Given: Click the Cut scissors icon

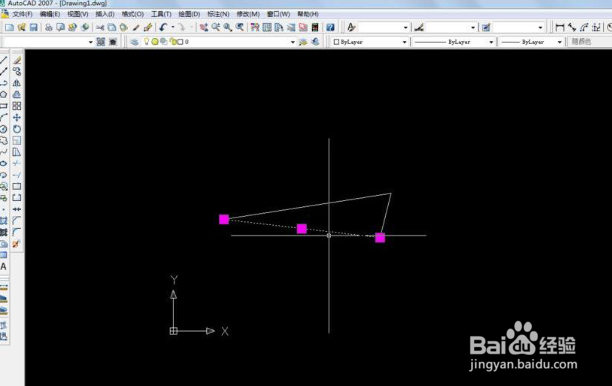Looking at the screenshot, I should [100, 27].
